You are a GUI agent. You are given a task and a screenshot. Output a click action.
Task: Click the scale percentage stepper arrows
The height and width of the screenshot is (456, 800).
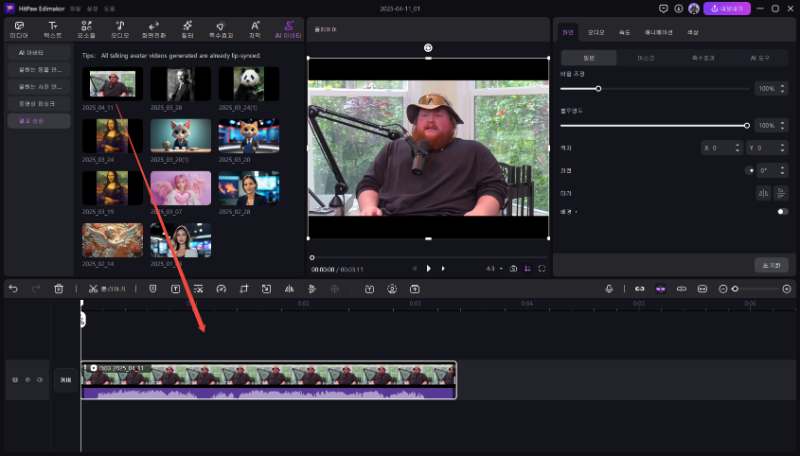(x=782, y=89)
